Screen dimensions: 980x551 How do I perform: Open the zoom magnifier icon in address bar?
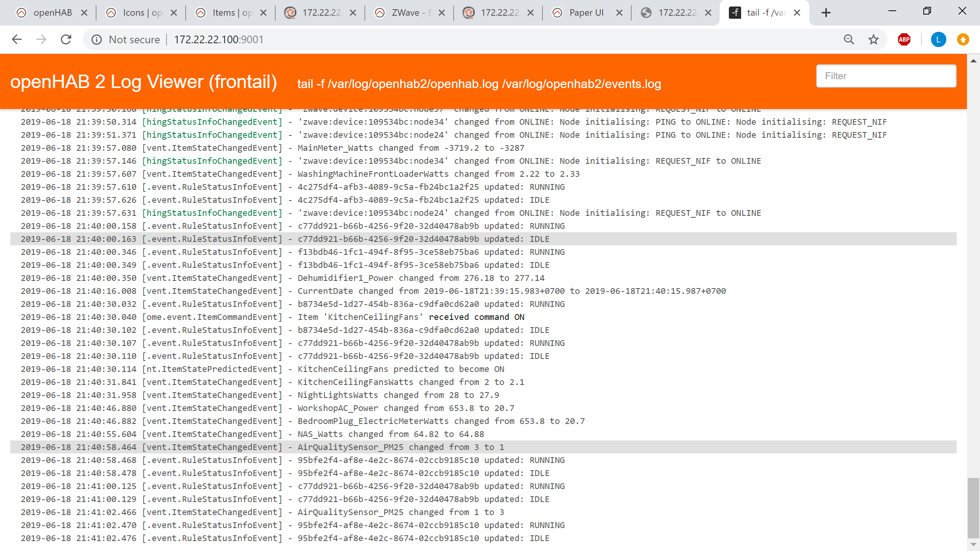click(849, 39)
